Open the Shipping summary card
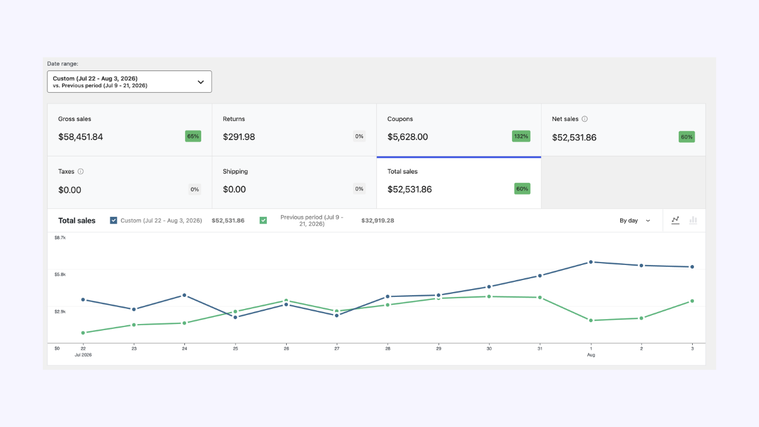This screenshot has width=759, height=427. click(294, 183)
